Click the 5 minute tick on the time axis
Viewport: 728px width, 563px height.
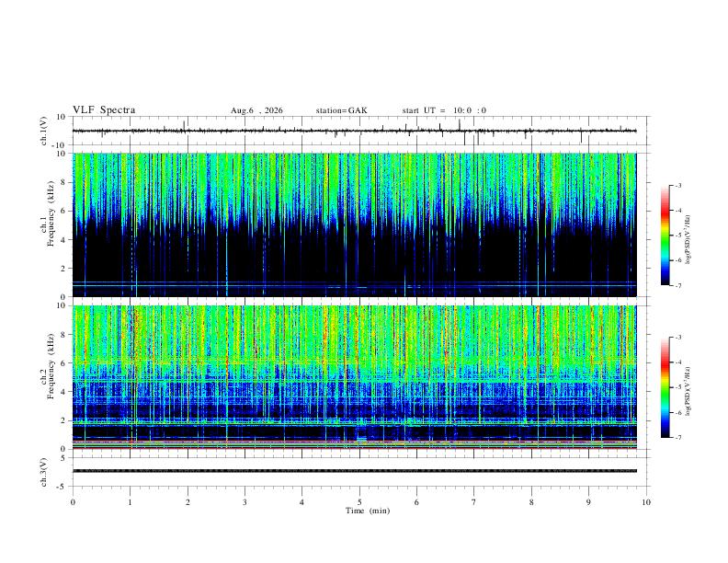359,502
